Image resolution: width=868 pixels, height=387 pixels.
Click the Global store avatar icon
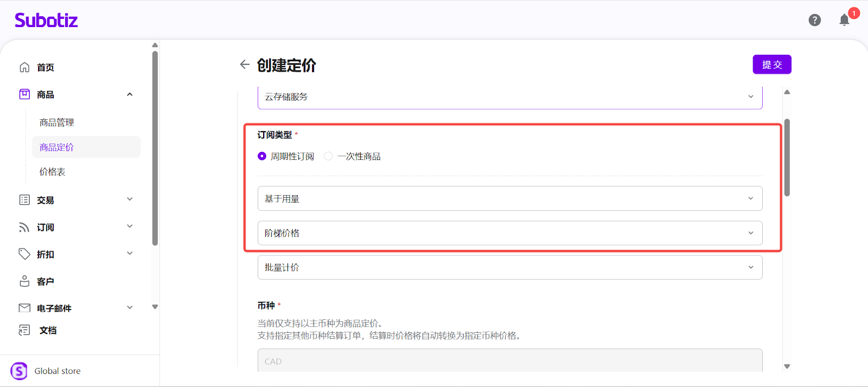[x=19, y=371]
